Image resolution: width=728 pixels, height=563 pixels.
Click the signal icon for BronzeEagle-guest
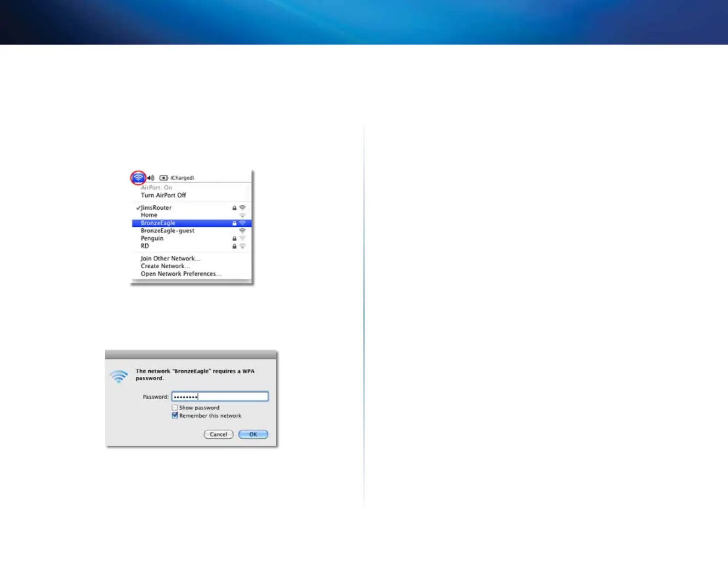pyautogui.click(x=243, y=231)
